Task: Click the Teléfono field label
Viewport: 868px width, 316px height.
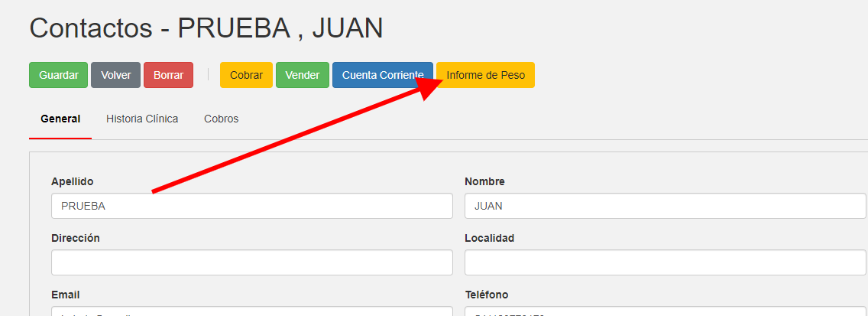Action: [x=486, y=295]
